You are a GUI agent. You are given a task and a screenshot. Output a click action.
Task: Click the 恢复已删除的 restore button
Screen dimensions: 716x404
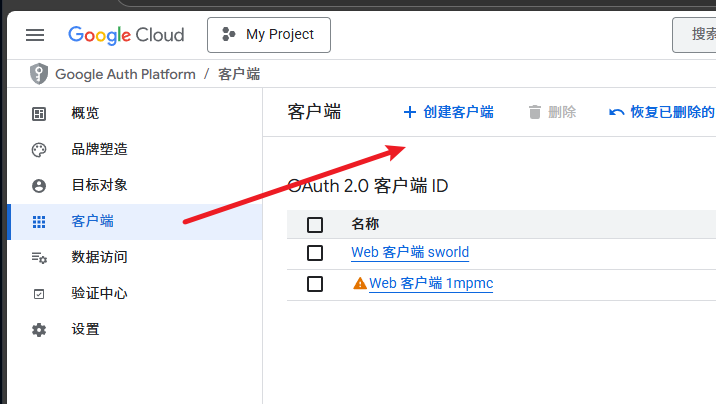[662, 112]
